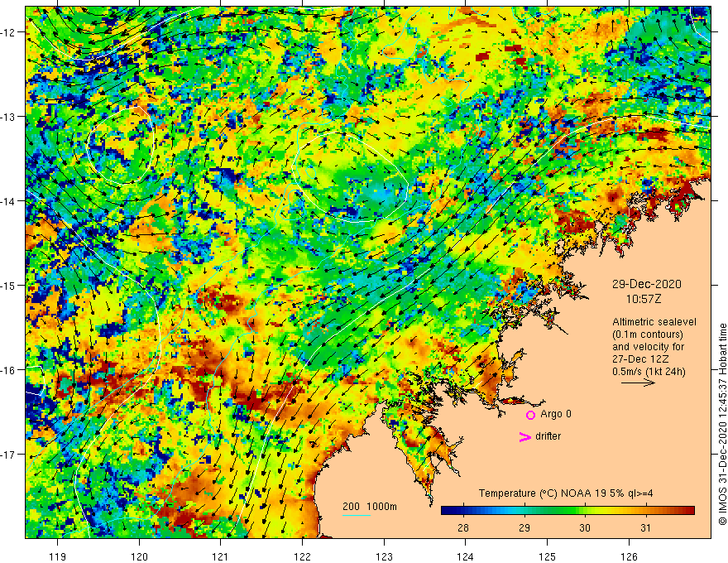Viewport: 728px width, 563px height.
Task: Click the 'Argo 0' legend label
Action: pyautogui.click(x=556, y=414)
